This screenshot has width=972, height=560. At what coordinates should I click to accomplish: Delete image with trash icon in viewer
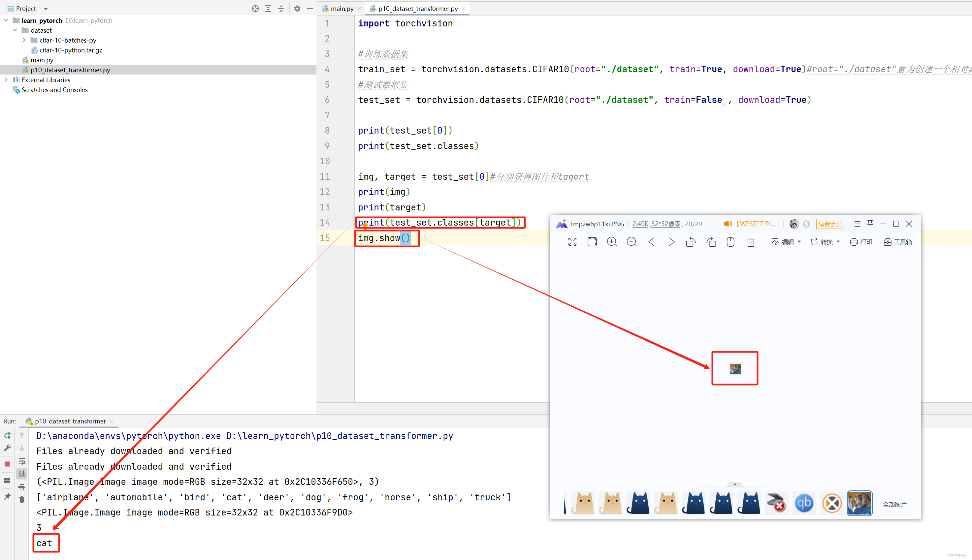pyautogui.click(x=750, y=242)
